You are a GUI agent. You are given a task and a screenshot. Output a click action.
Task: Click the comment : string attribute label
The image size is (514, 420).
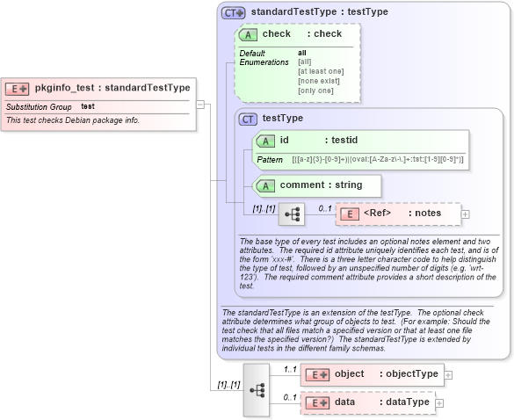click(321, 185)
